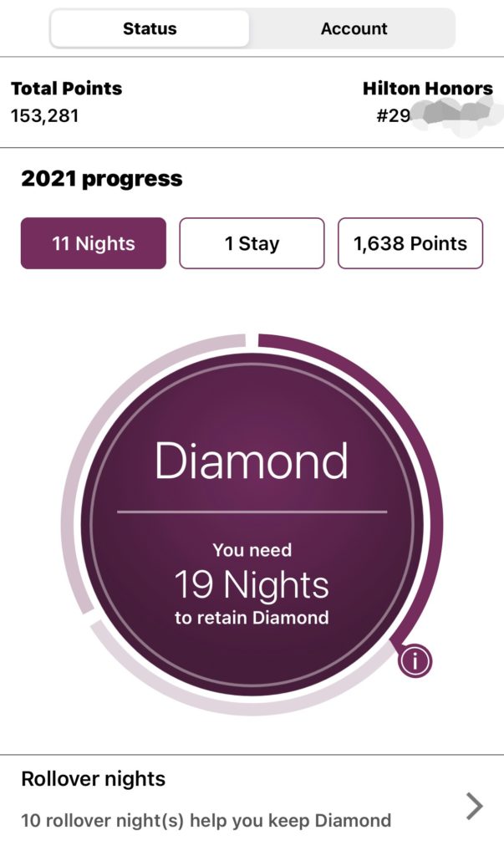Click the 19 Nights needed text
The height and width of the screenshot is (856, 504).
click(252, 585)
